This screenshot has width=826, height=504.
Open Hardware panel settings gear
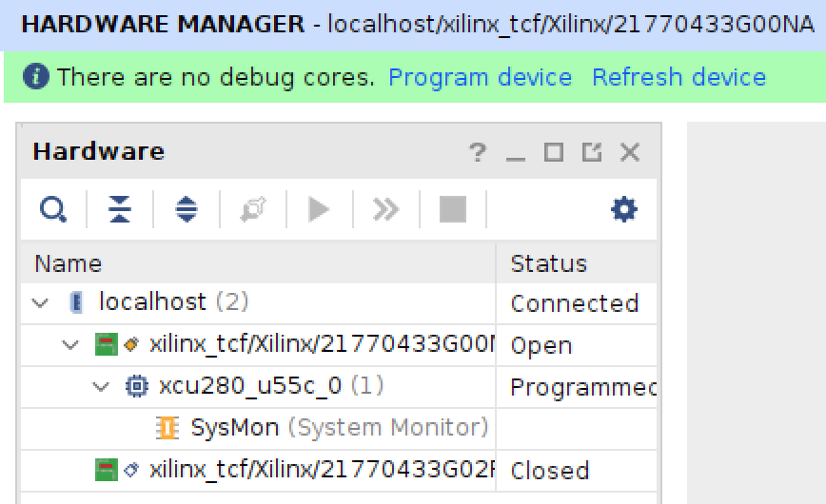coord(624,209)
